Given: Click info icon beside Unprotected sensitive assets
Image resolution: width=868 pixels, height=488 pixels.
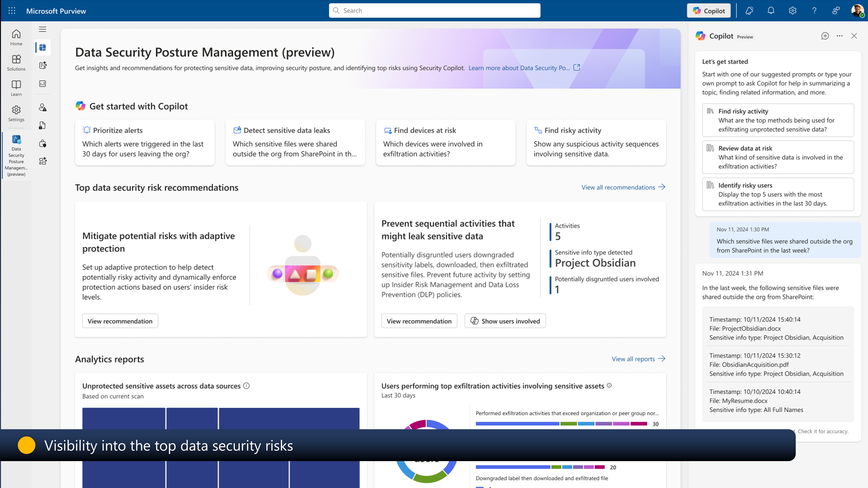Looking at the screenshot, I should tap(246, 386).
